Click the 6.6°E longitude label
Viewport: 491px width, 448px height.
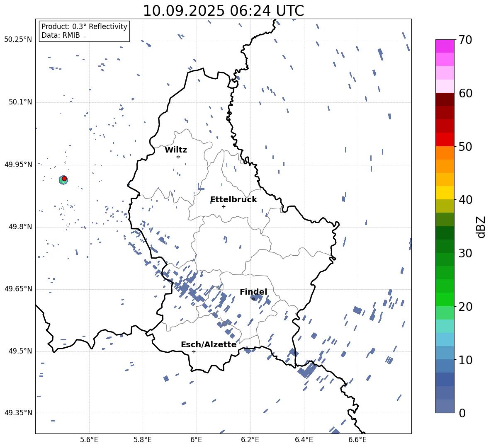357,440
